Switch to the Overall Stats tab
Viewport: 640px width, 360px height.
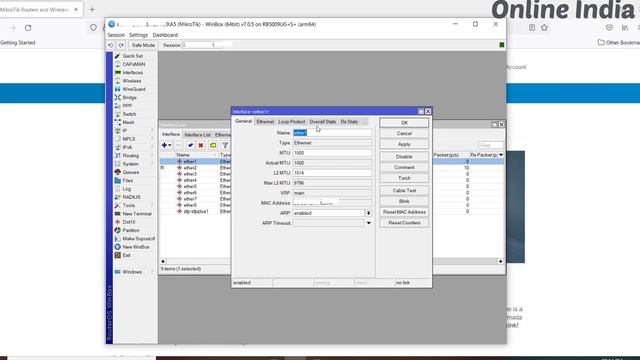tap(322, 122)
